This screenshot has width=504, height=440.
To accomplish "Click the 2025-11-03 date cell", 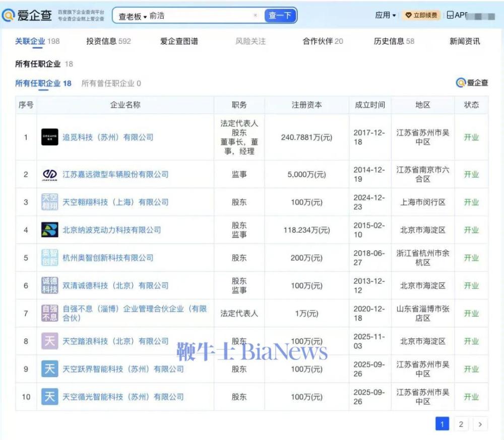I will (x=369, y=341).
